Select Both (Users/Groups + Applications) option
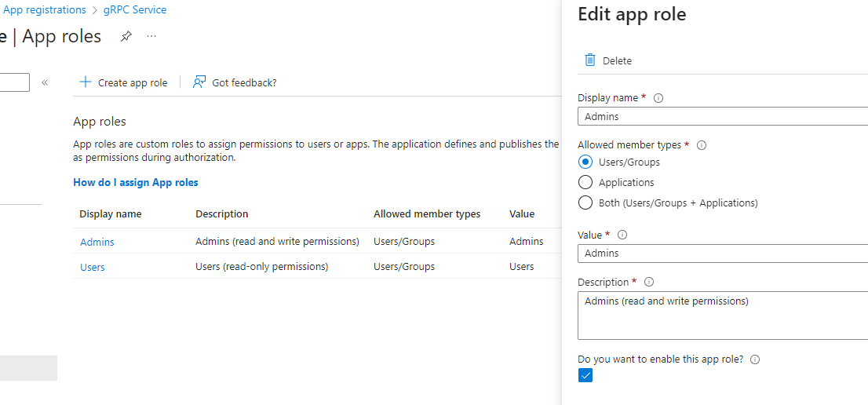Screen dimensions: 868x405 585,203
